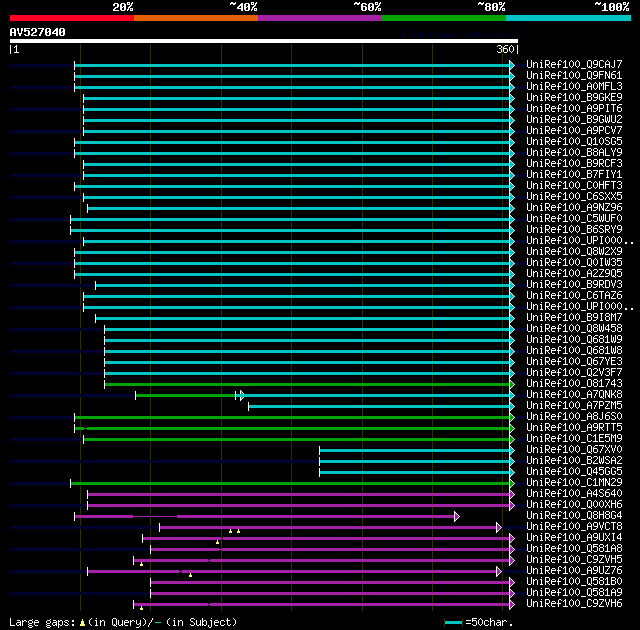Select the UniRef100_B9RDV3 label
This screenshot has height=630, width=640.
tap(574, 285)
